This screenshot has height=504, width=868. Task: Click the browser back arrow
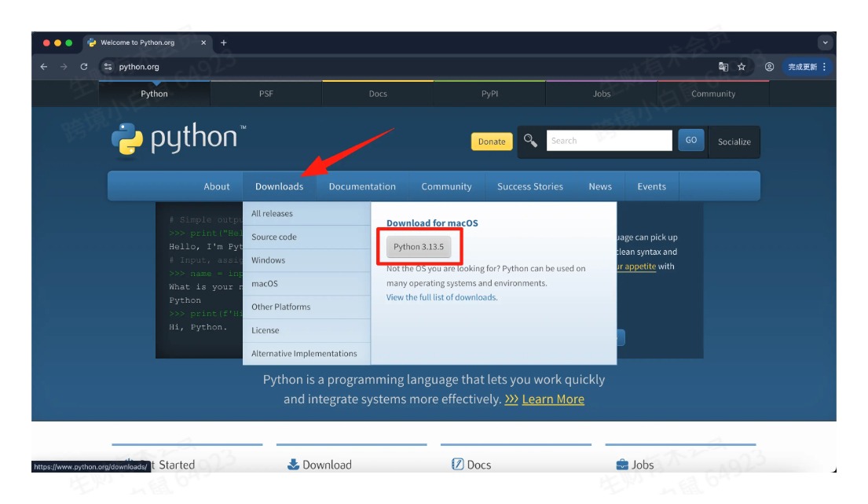[x=44, y=67]
